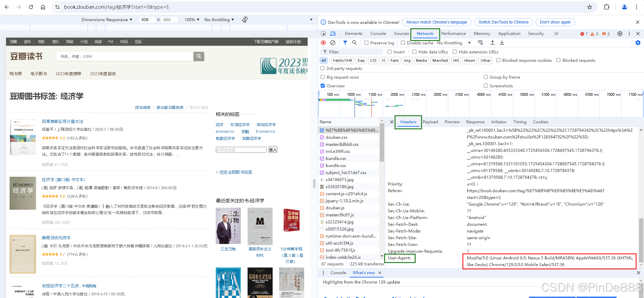The height and width of the screenshot is (298, 644).
Task: Bookmark this page with star icon
Action: click(590, 7)
